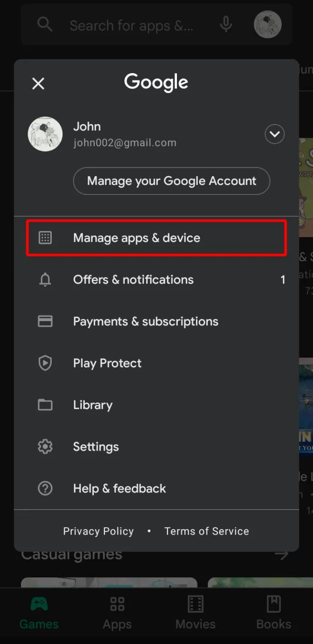Close the Google account dialog
Screen dimensions: 313x644
click(x=39, y=84)
